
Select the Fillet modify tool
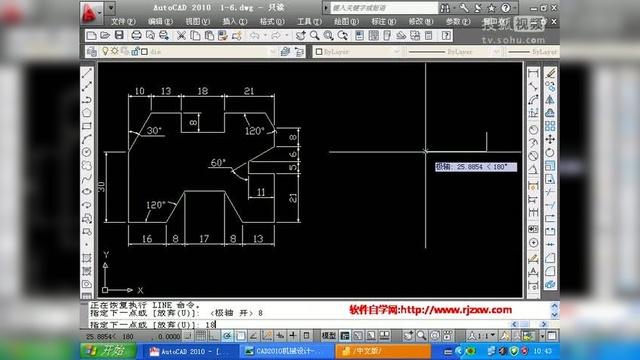(x=550, y=271)
